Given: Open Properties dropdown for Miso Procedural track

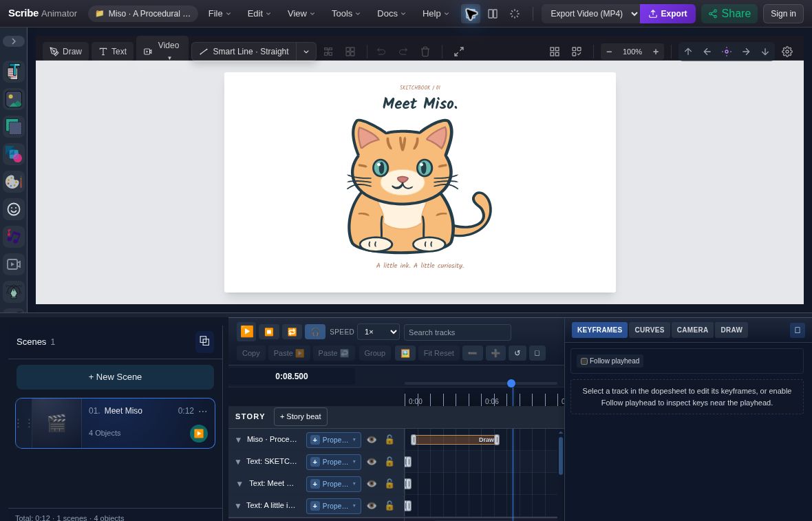Looking at the screenshot, I should [334, 440].
